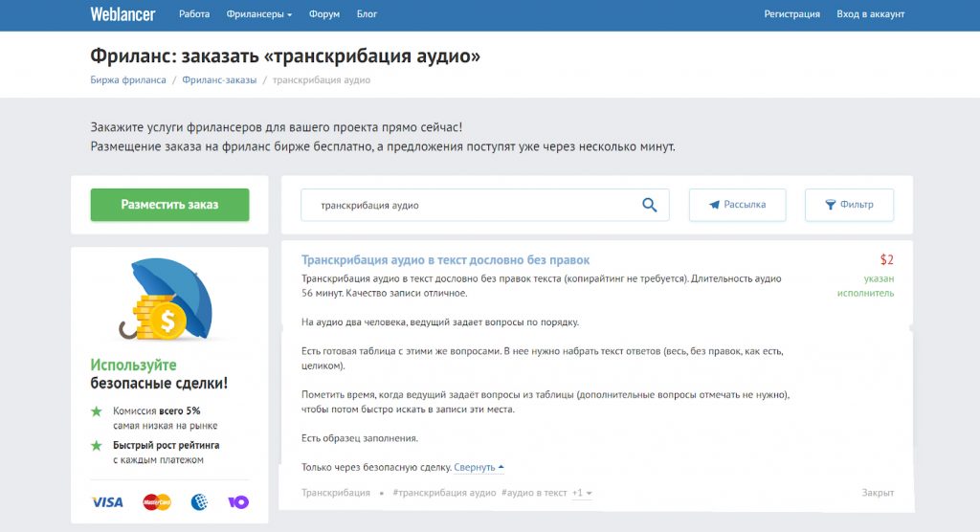980x532 pixels.
Task: Click the Закрыт status label
Action: point(878,493)
